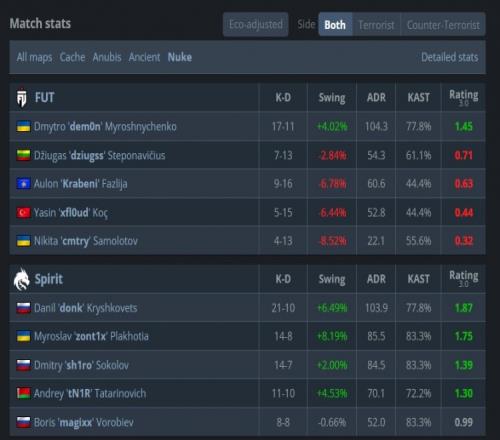Switch to the Anubis map tab

(x=107, y=57)
